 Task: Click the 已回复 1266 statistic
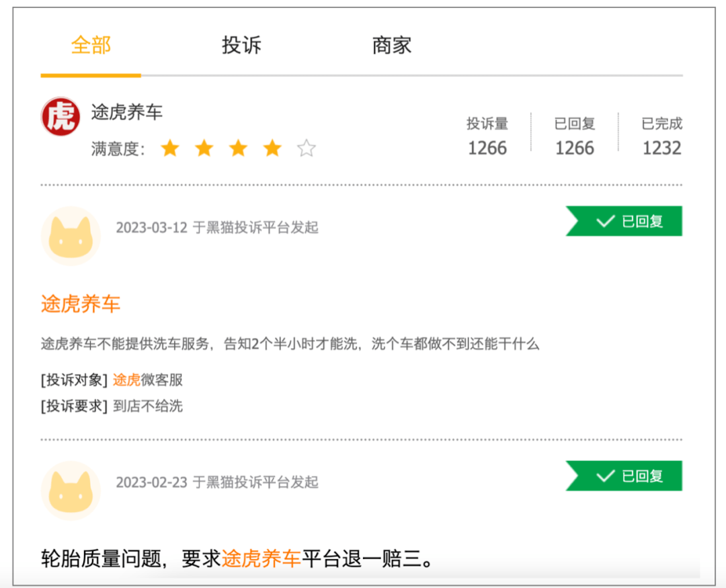(575, 136)
